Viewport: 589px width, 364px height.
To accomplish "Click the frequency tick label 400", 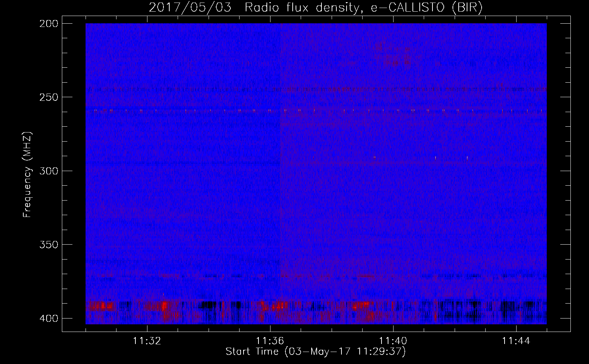I will (48, 318).
